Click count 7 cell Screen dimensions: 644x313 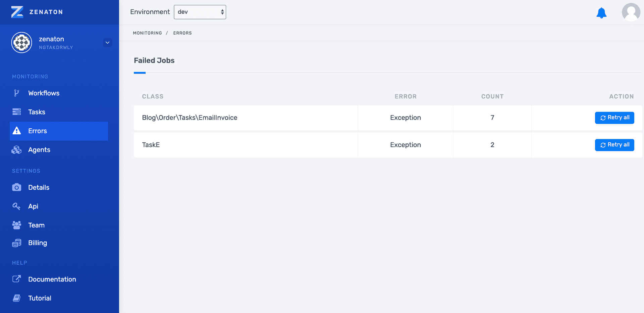(492, 118)
